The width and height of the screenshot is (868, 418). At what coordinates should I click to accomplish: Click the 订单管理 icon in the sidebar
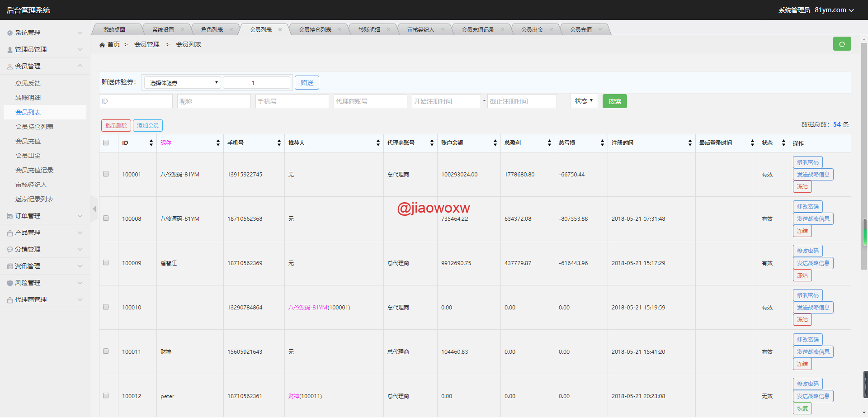tap(10, 216)
